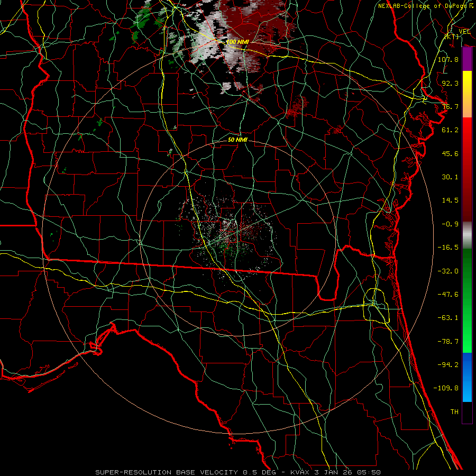The height and width of the screenshot is (476, 476).
Task: Click the 61.2 velocity scale value
Action: tap(450, 130)
